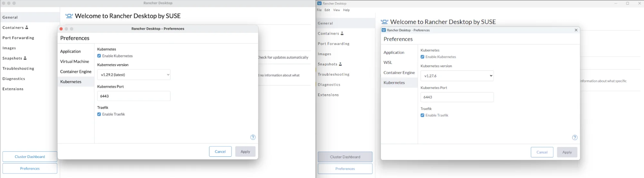Click the Rancher logo in the Windows Preferences dialog title bar
Screen dimensions: 644x178
click(x=384, y=30)
